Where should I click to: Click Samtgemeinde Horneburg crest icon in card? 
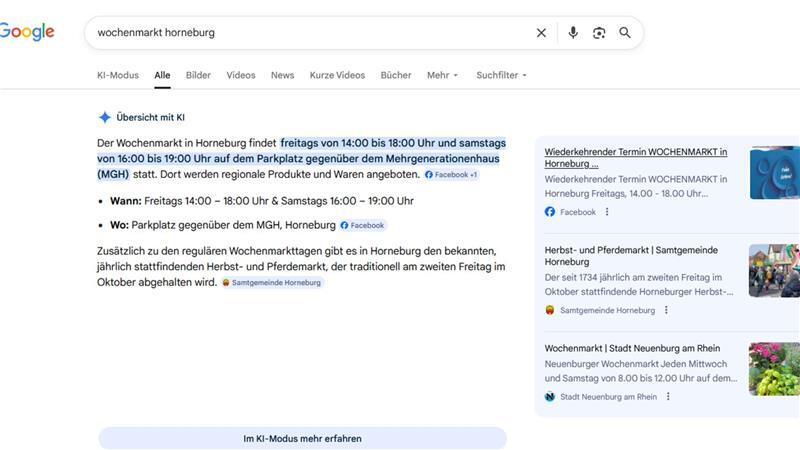(x=549, y=310)
